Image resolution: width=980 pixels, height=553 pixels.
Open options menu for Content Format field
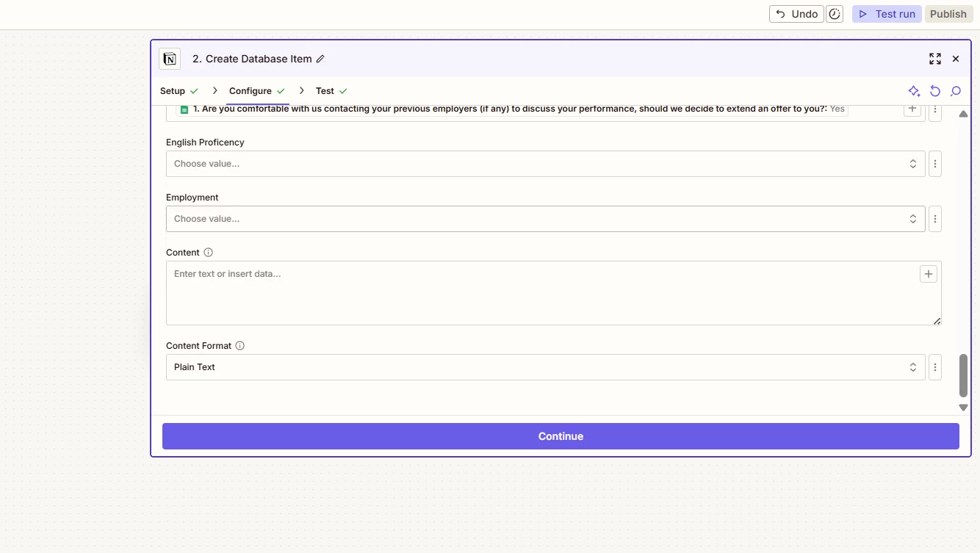pyautogui.click(x=935, y=367)
